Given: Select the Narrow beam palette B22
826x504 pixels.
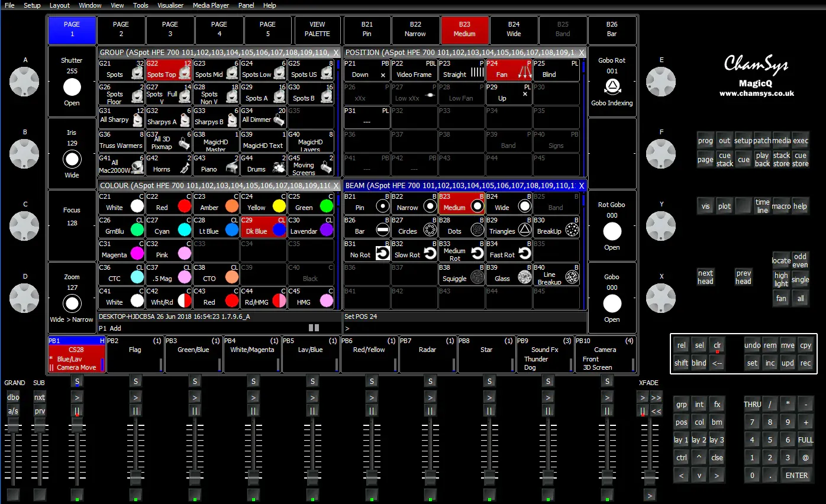Looking at the screenshot, I should pyautogui.click(x=414, y=203).
